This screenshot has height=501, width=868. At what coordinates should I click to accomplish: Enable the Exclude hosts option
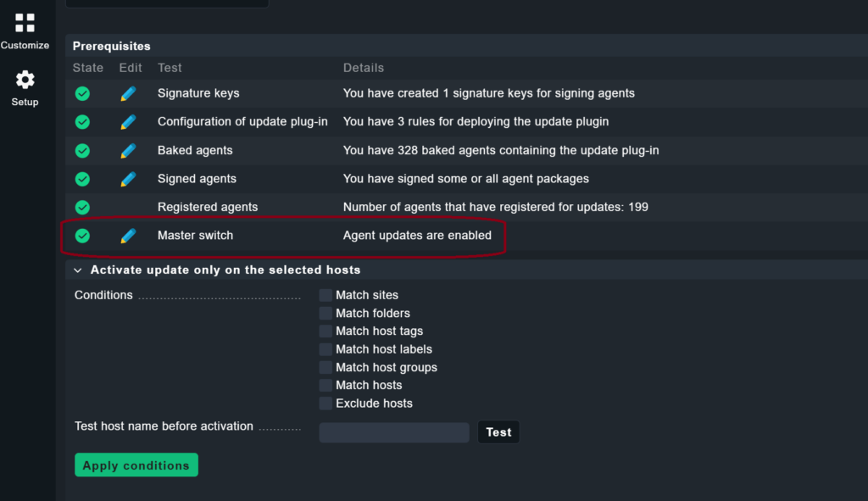[x=325, y=403]
